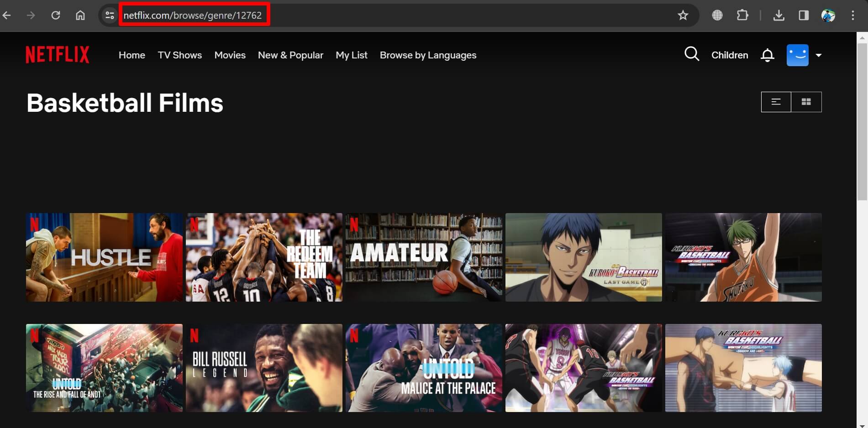Open Kuroko's Basketball Shutoku green-haired thumbnail
This screenshot has height=428, width=868.
point(743,257)
